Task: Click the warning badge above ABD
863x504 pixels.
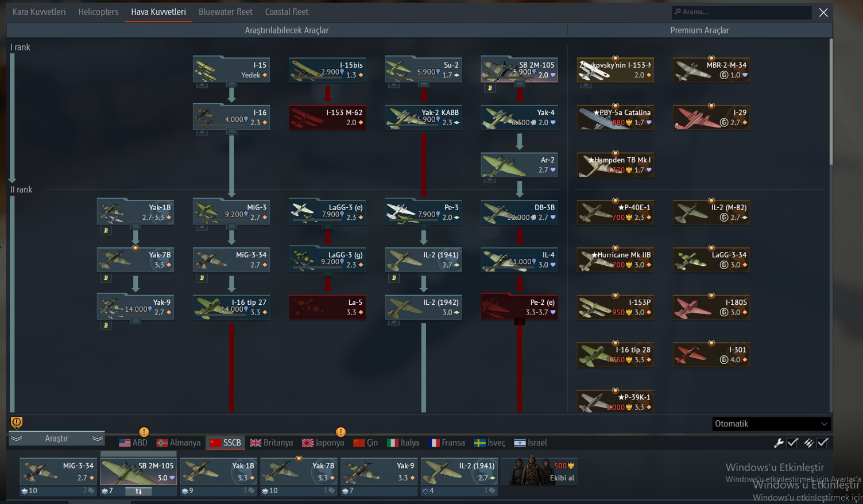Action: click(x=144, y=432)
